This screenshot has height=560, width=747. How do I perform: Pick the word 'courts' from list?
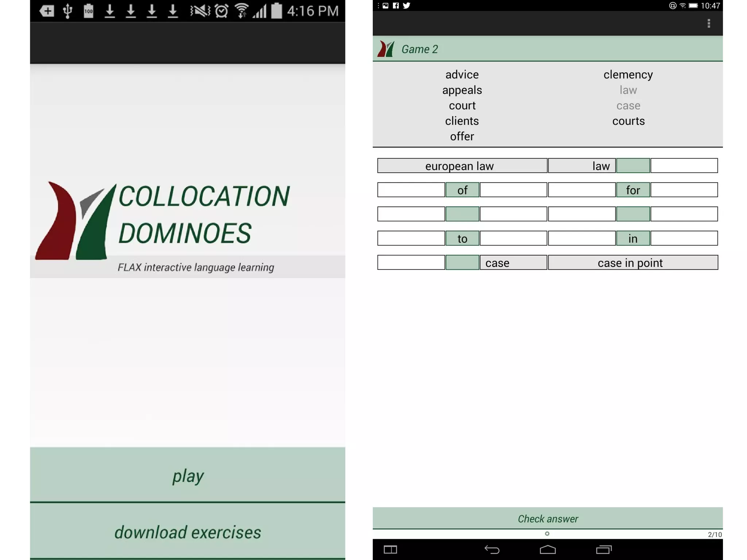628,121
